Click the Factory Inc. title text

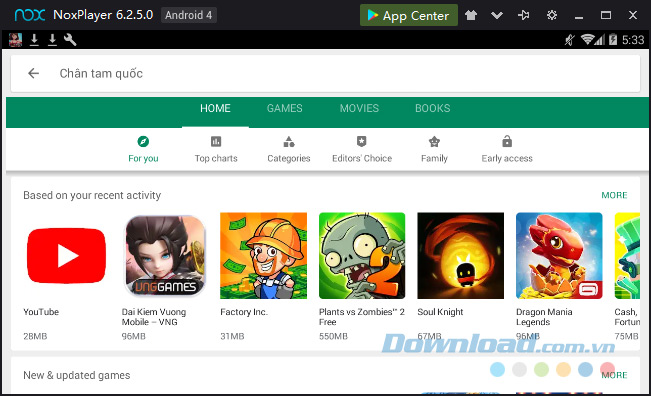click(244, 312)
